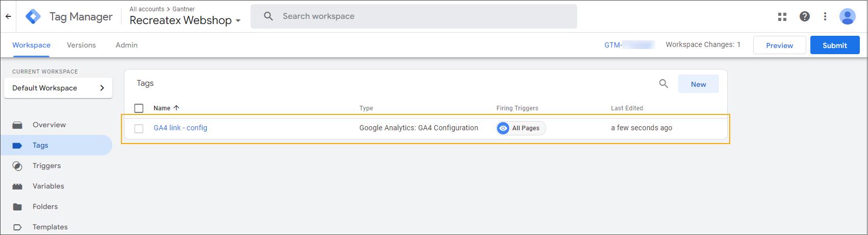This screenshot has width=868, height=235.
Task: Switch to the Versions tab
Action: pos(81,45)
